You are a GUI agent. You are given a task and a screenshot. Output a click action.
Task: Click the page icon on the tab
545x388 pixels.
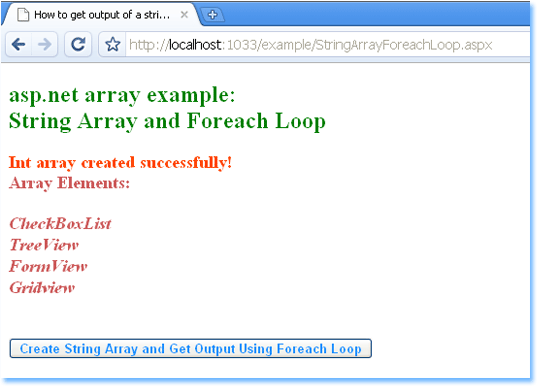(x=23, y=15)
